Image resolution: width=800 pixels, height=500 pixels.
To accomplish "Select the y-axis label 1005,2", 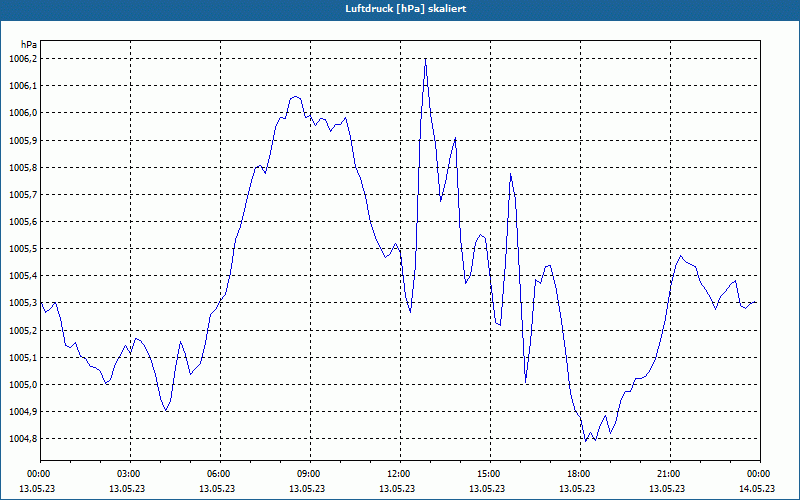I will pos(23,330).
